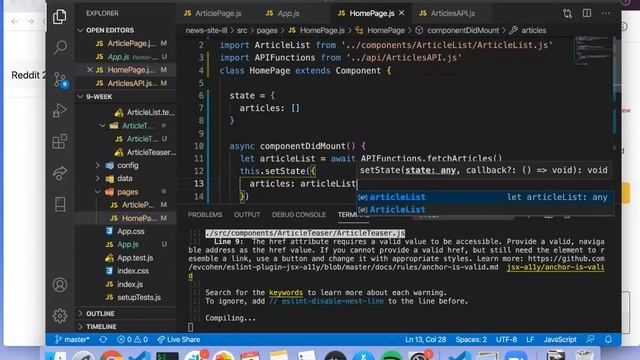Open the Extensions view icon
640x360 pixels.
[60, 142]
